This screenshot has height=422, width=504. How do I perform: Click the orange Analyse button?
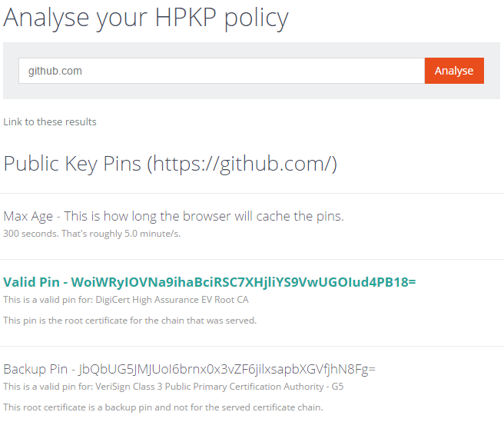pos(454,71)
